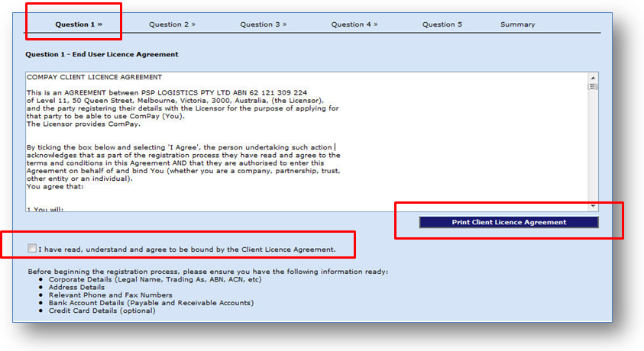Open the Summary tab
This screenshot has width=644, height=351.
tap(517, 24)
